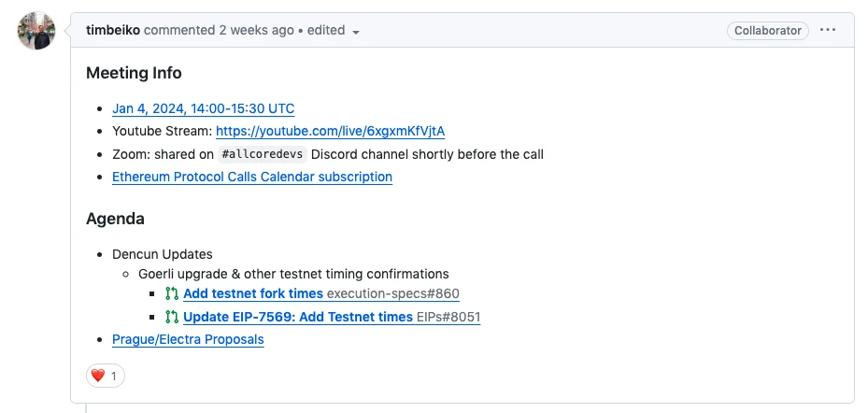The height and width of the screenshot is (413, 868).
Task: Open Ethereum Protocol Calls Calendar subscription link
Action: (251, 177)
